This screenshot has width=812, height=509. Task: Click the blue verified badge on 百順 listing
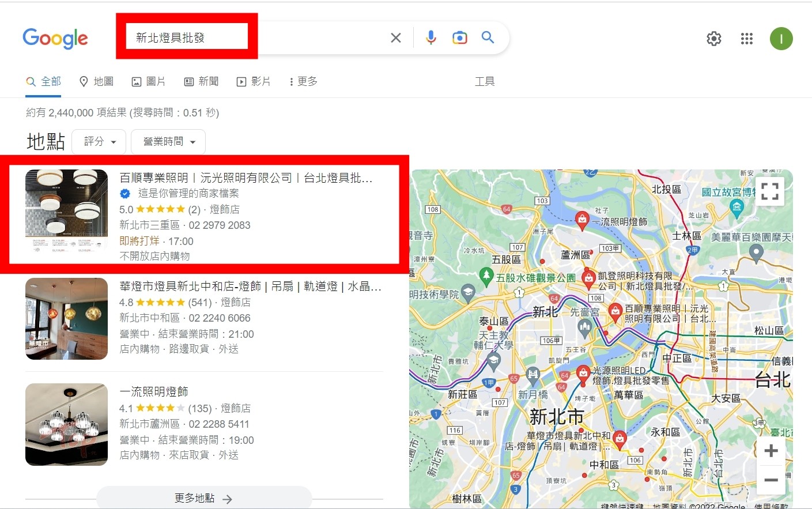coord(125,194)
